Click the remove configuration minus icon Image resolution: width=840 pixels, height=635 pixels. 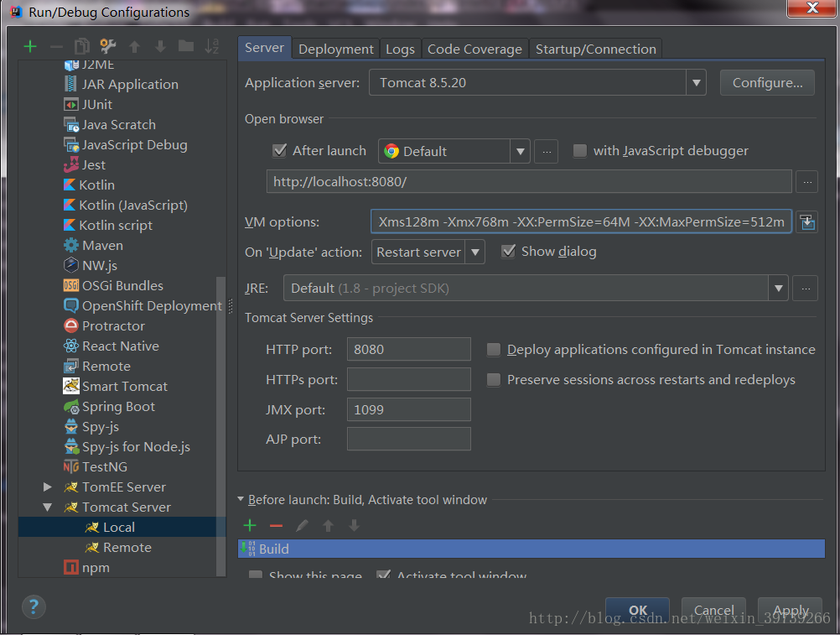tap(56, 47)
